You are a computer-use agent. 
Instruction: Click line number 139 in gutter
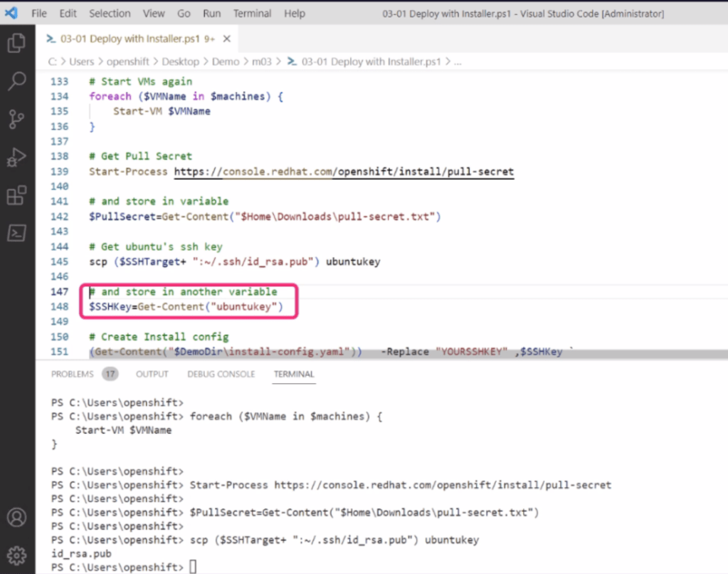click(60, 172)
